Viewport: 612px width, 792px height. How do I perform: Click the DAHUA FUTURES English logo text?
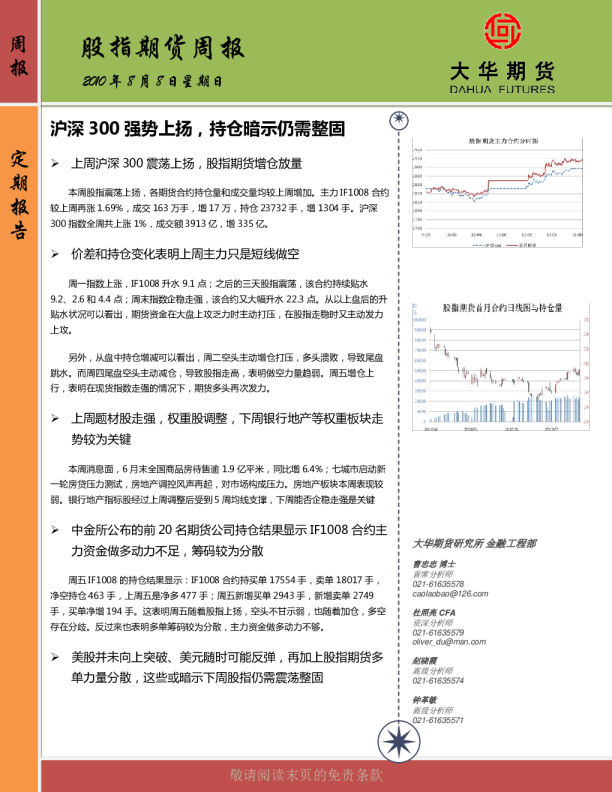click(x=501, y=89)
